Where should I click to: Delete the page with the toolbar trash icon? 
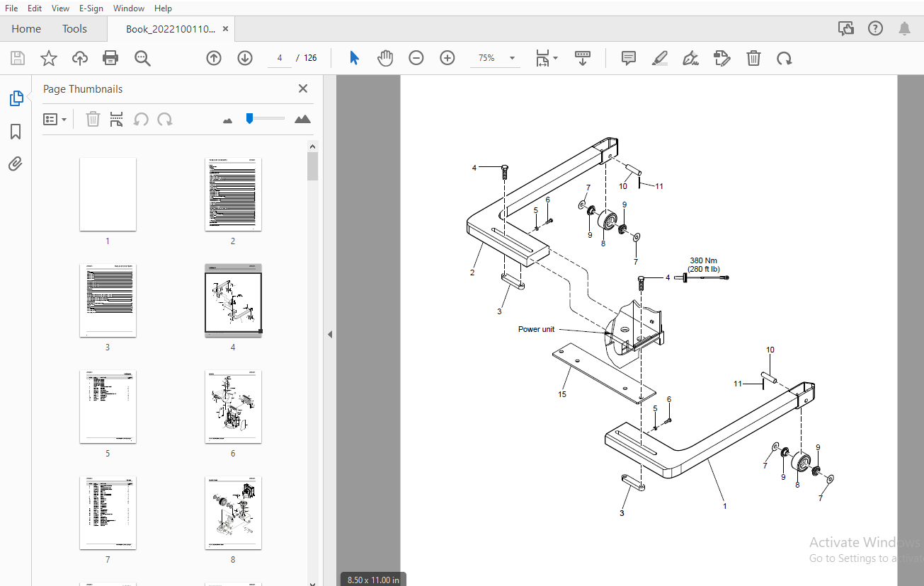753,58
